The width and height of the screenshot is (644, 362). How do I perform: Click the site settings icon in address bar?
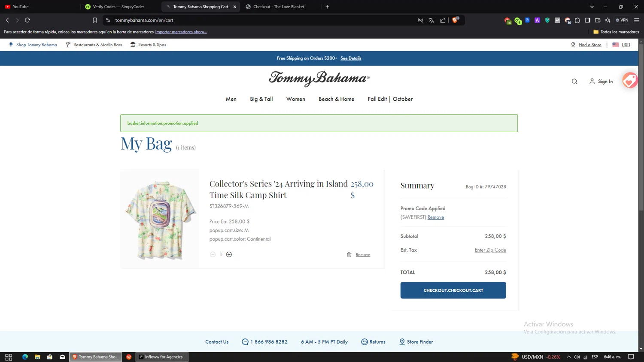pos(108,20)
